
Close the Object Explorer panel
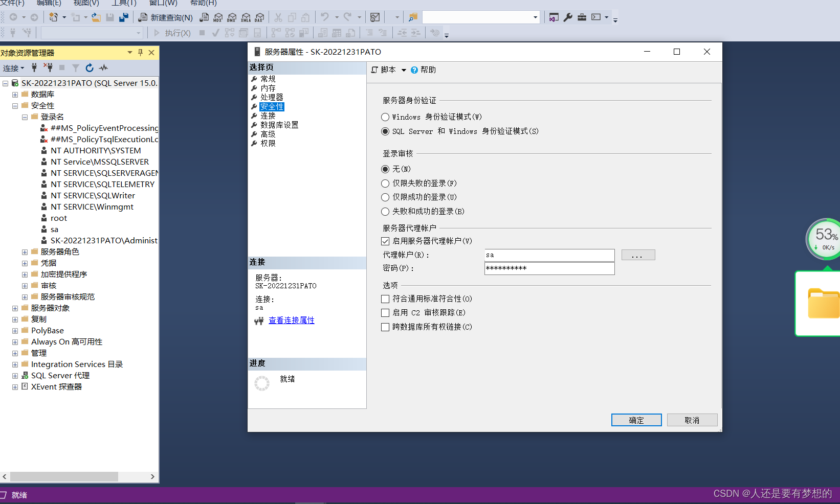(x=151, y=52)
